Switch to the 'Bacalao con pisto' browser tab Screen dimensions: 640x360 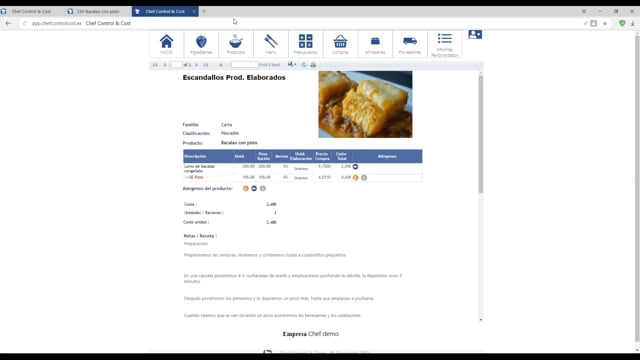[x=98, y=11]
